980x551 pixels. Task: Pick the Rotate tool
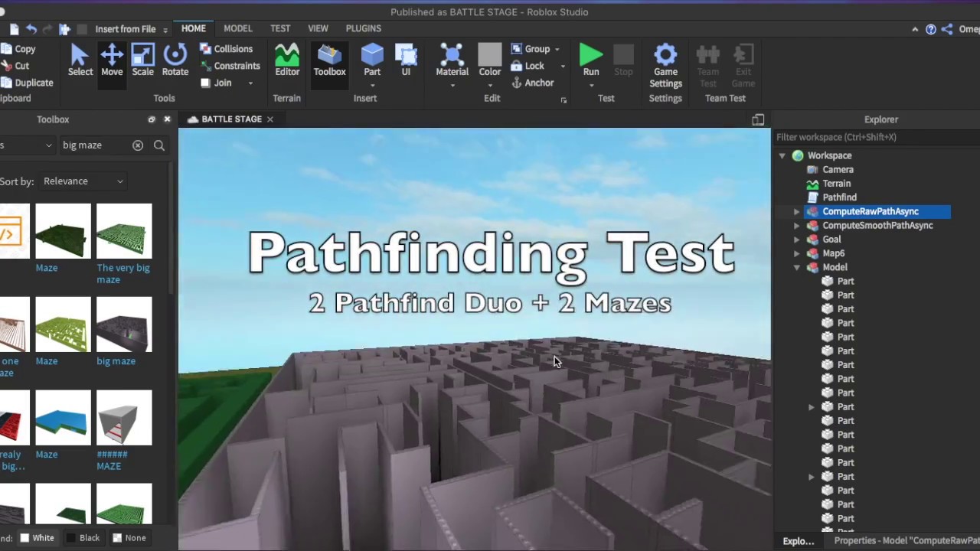(175, 60)
